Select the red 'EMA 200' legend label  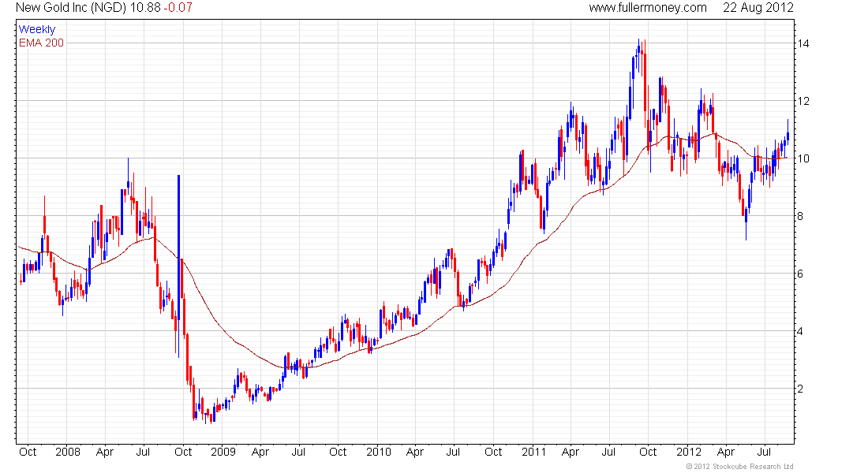pyautogui.click(x=42, y=43)
